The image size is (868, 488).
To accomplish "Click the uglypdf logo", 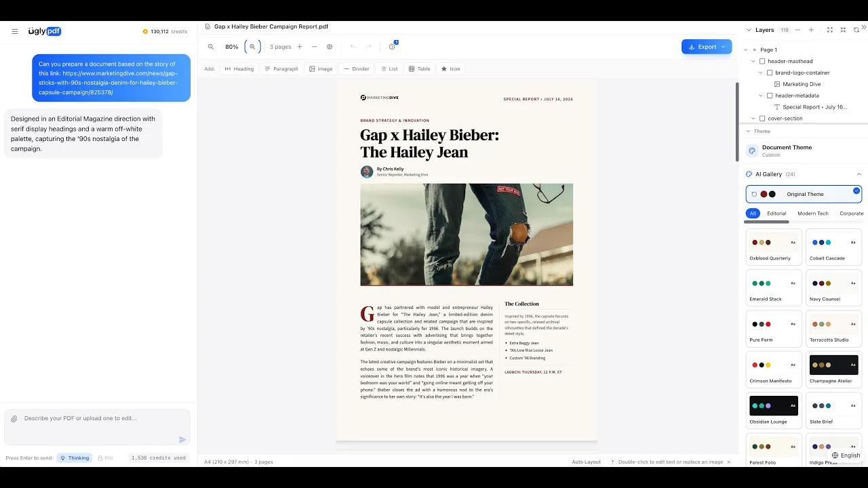I will [45, 31].
